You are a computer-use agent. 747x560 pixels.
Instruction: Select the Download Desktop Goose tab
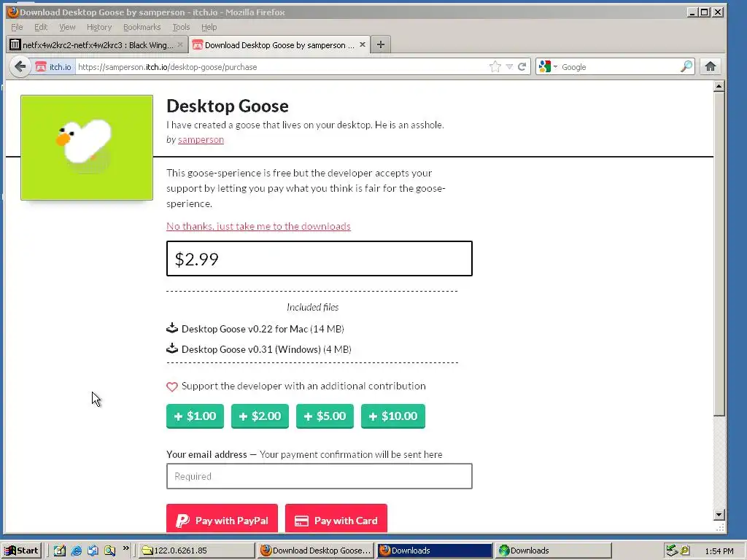[279, 44]
